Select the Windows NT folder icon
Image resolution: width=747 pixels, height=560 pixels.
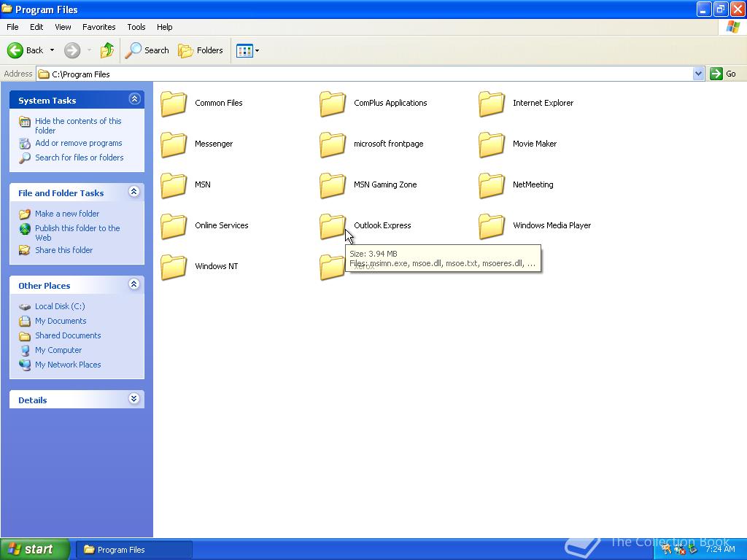(174, 268)
